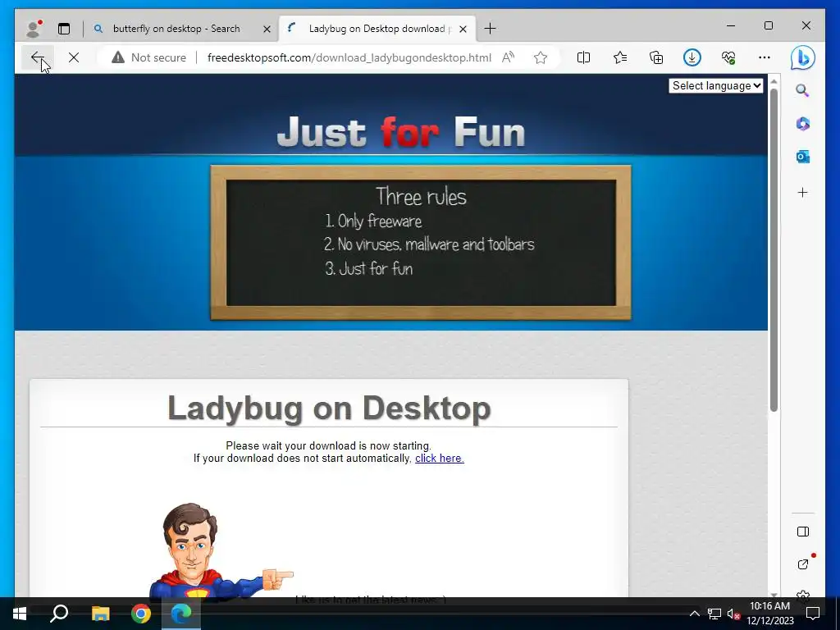This screenshot has width=840, height=630.
Task: Select the Ladybug on Desktop download tab
Action: 377,29
